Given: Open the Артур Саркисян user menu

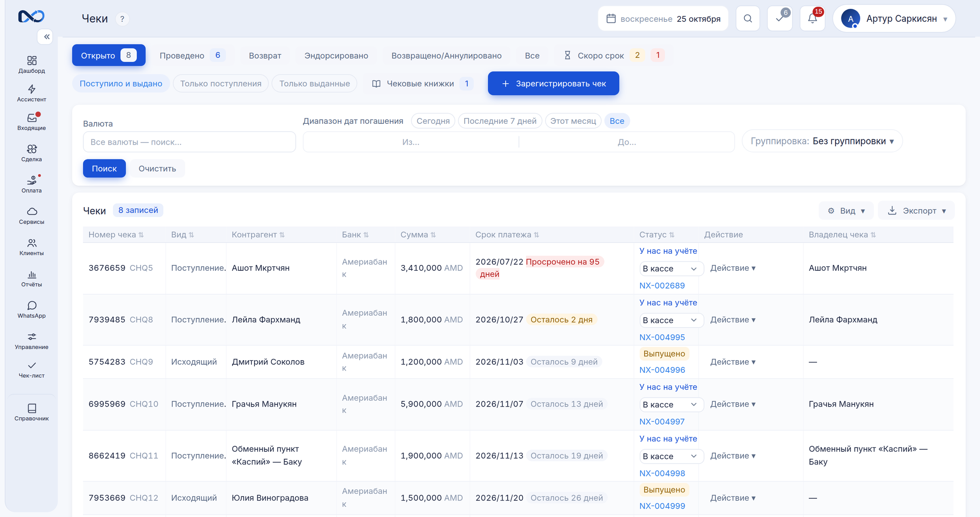Looking at the screenshot, I should click(894, 19).
